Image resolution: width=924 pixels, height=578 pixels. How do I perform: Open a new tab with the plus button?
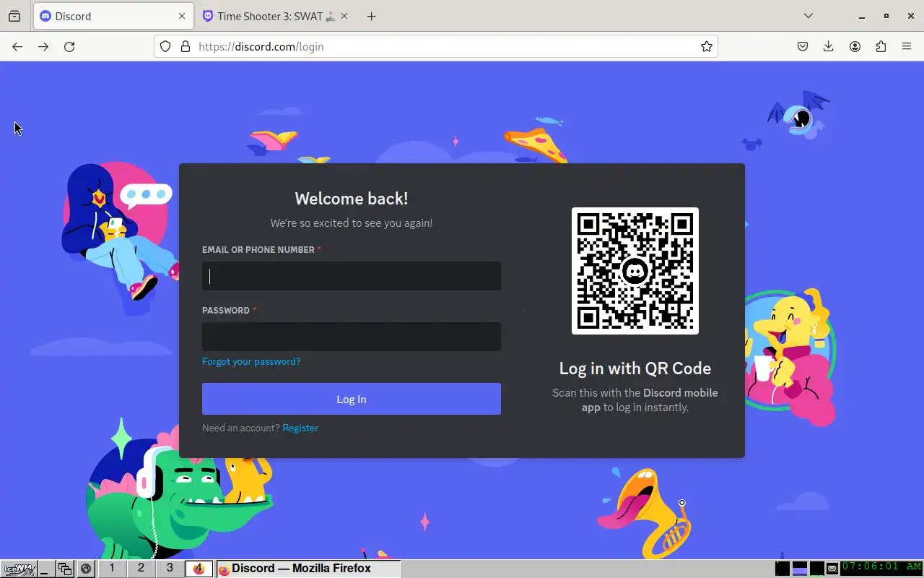tap(371, 16)
